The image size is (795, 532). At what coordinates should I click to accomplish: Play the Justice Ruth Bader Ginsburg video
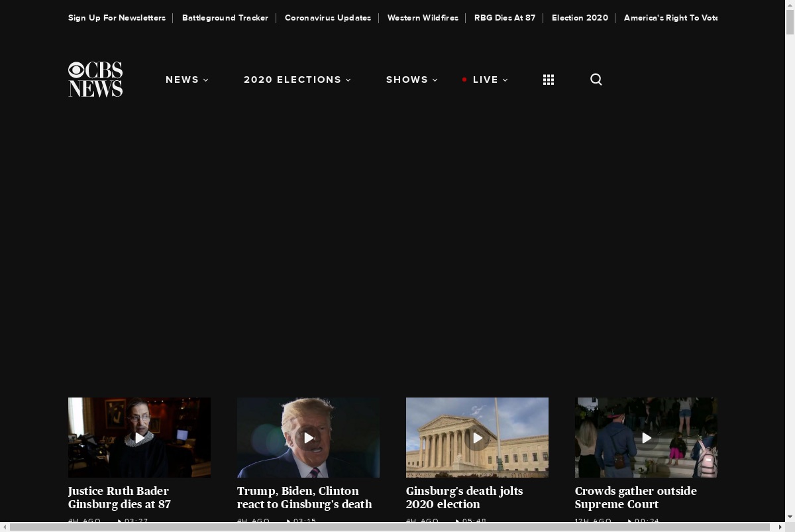(139, 437)
